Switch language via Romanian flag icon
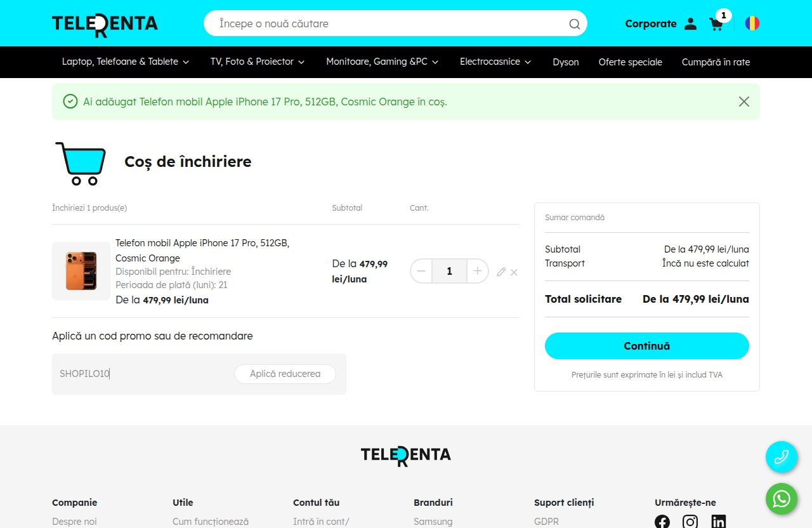Image resolution: width=812 pixels, height=528 pixels. 752,23
